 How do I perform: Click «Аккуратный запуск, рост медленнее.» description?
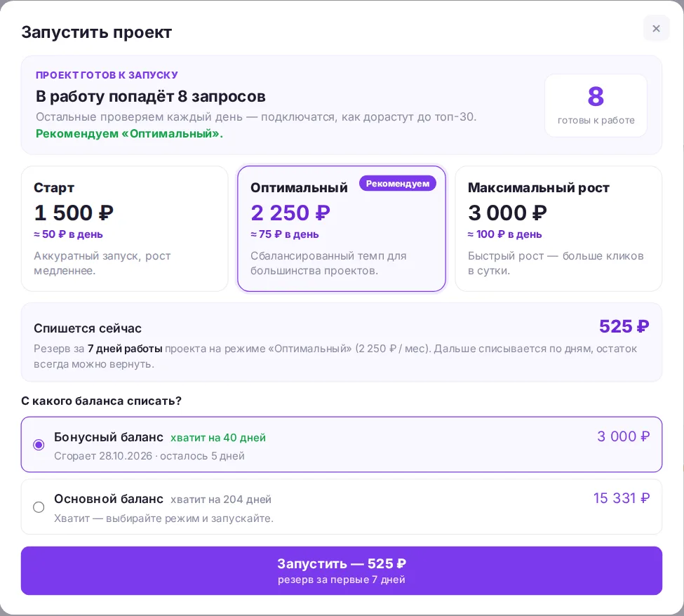coord(102,263)
